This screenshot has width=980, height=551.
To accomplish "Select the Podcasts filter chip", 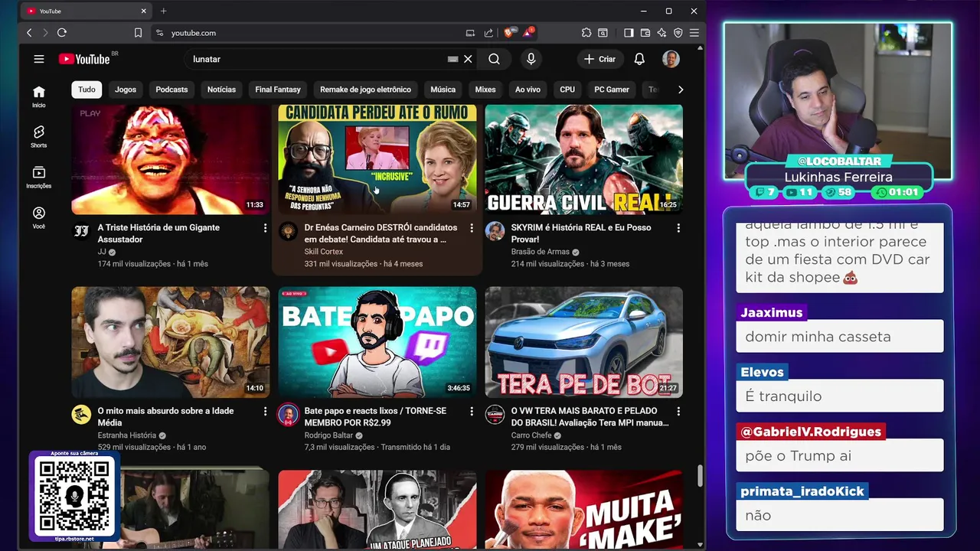I will pyautogui.click(x=171, y=90).
